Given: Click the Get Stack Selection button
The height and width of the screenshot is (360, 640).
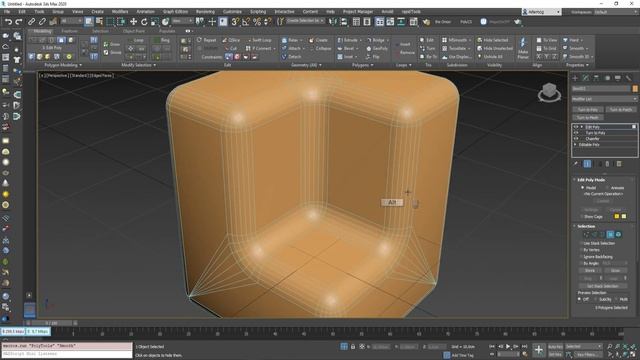Looking at the screenshot, I should pos(602,286).
